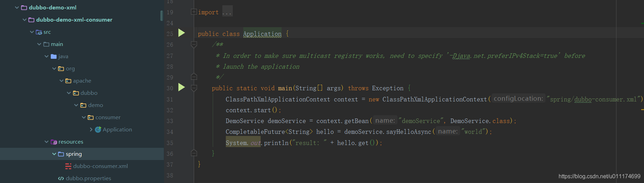
Task: Click the demo package icon
Action: 83,105
